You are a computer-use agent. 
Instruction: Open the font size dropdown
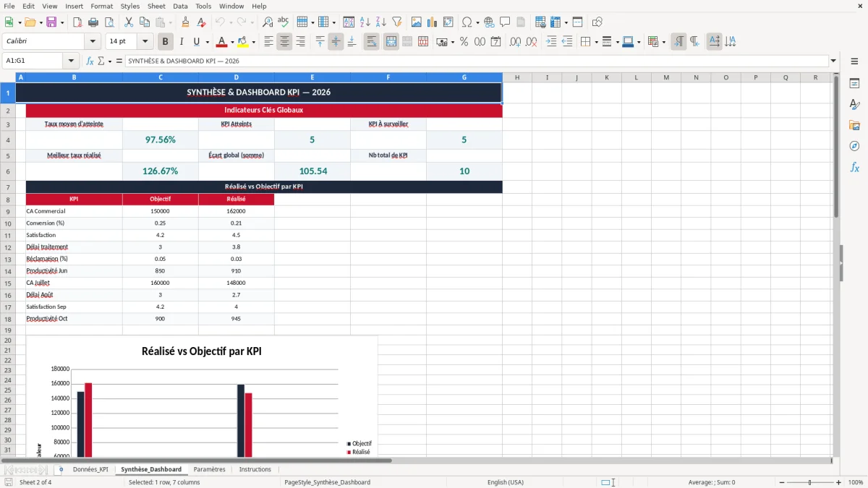pos(145,42)
